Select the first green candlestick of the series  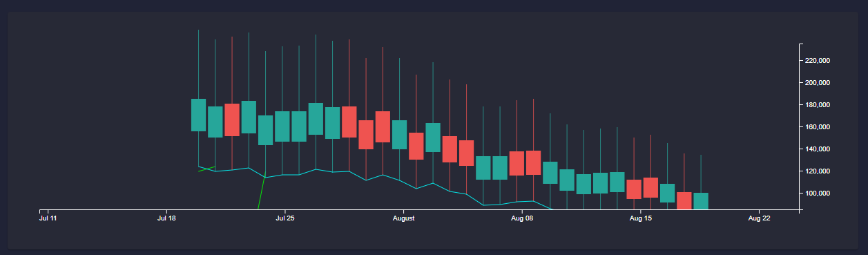click(x=198, y=115)
